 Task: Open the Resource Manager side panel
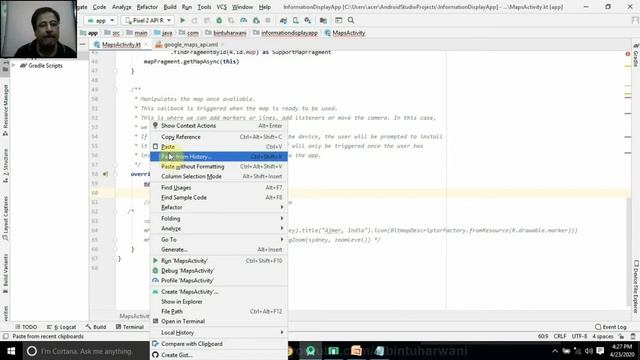5,110
